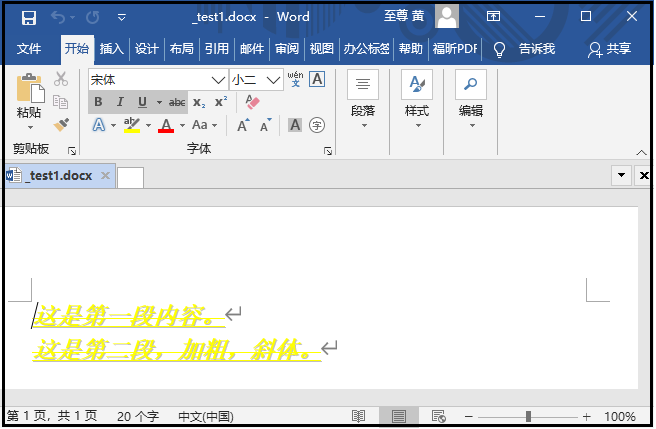
Task: Switch to the 引用 ribbon tab
Action: click(x=217, y=49)
